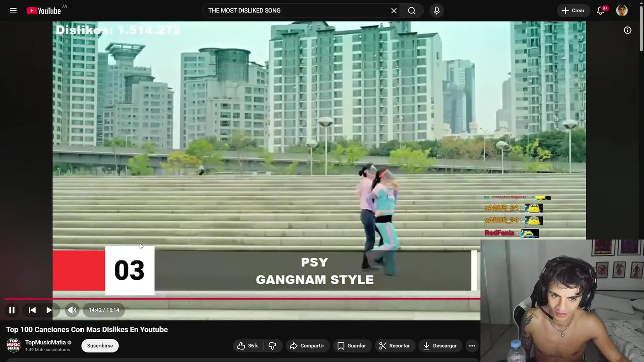Open the TopMusicMafia channel avatar
Screen dimensions: 644x362
13,346
